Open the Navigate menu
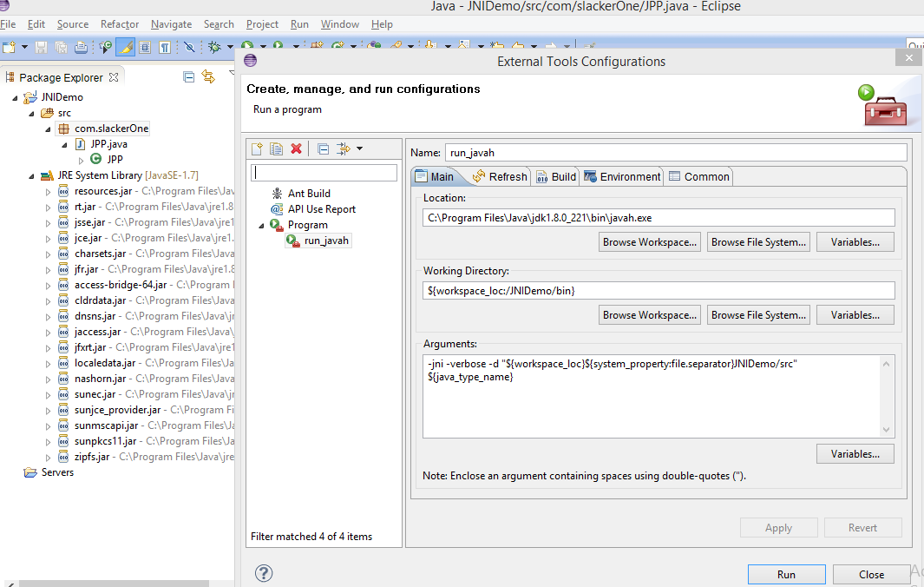The height and width of the screenshot is (587, 924). 172,24
